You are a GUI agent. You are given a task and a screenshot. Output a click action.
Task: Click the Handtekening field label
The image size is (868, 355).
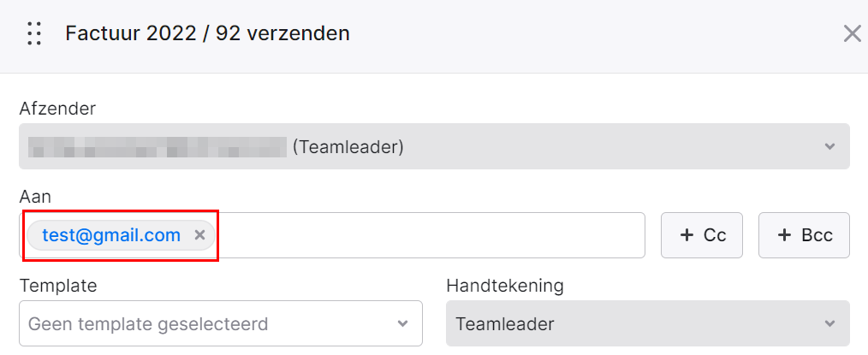point(505,286)
